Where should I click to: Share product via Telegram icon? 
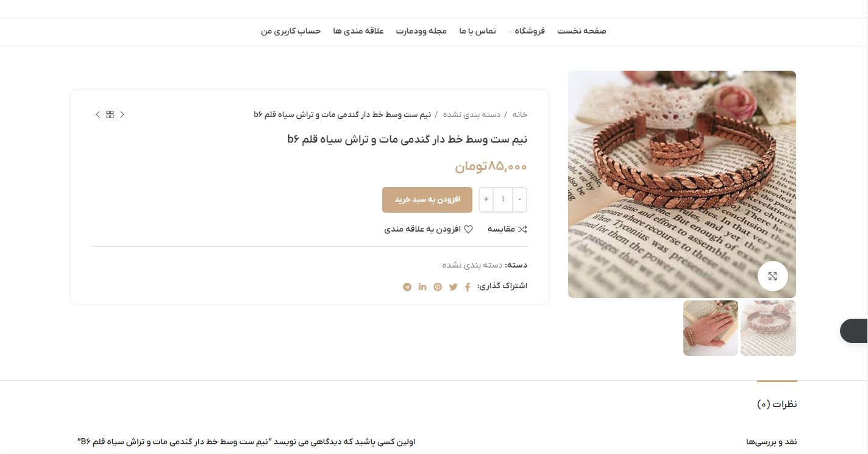(x=407, y=287)
